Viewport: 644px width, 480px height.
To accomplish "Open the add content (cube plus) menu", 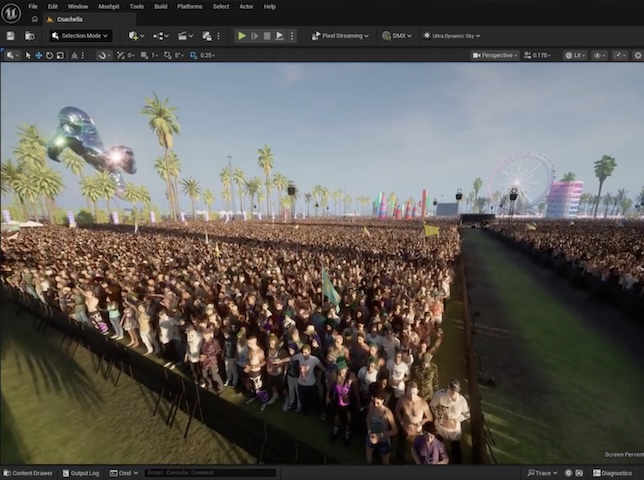I will (x=136, y=36).
